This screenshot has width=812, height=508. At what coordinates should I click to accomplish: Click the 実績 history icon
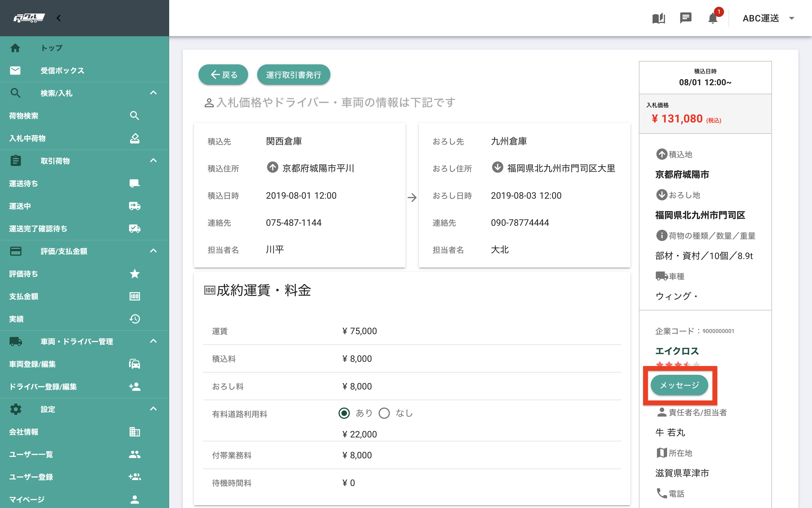[134, 319]
